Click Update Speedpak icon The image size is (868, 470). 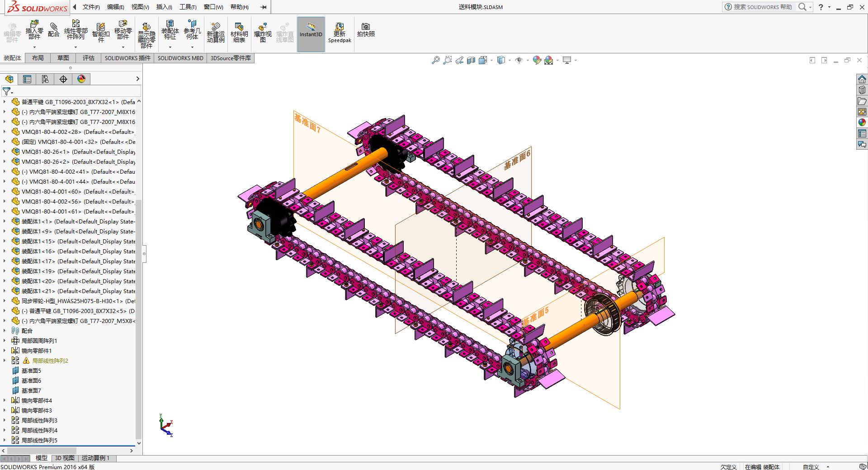340,32
